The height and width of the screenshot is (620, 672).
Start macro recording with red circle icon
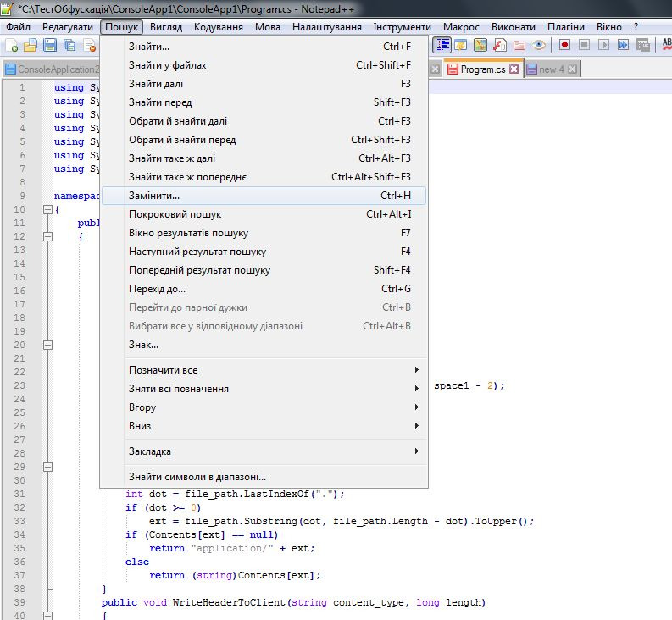coord(564,45)
